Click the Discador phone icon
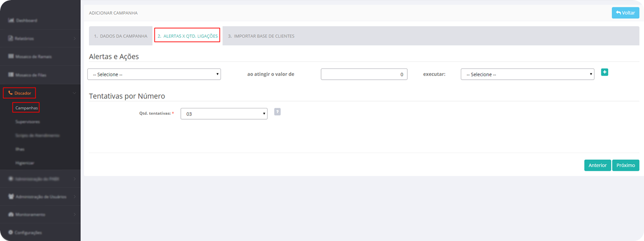This screenshot has width=644, height=241. (x=10, y=93)
